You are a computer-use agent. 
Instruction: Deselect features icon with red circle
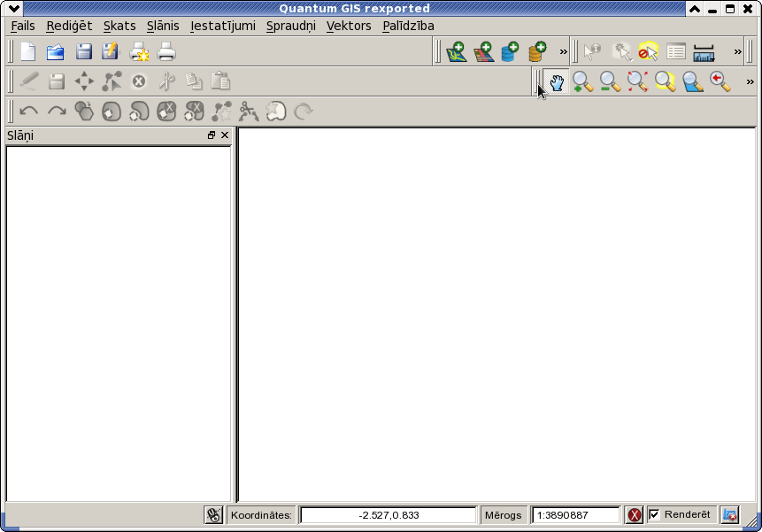[x=649, y=51]
